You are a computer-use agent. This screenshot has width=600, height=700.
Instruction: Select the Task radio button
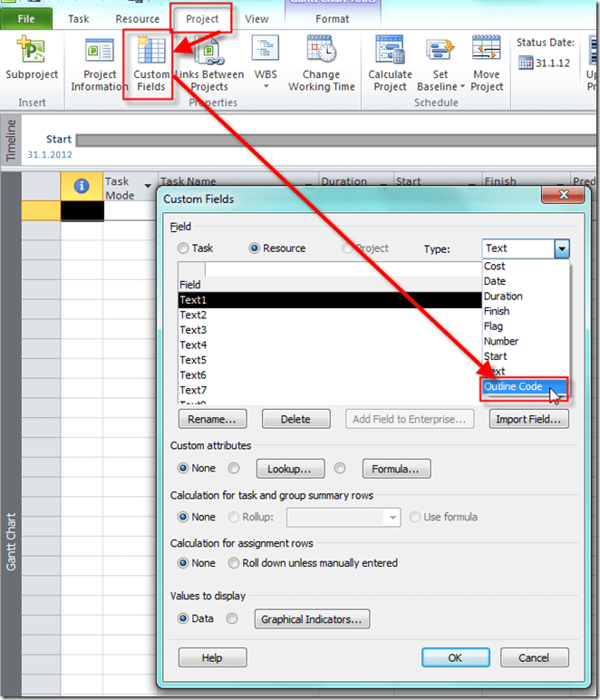click(184, 248)
